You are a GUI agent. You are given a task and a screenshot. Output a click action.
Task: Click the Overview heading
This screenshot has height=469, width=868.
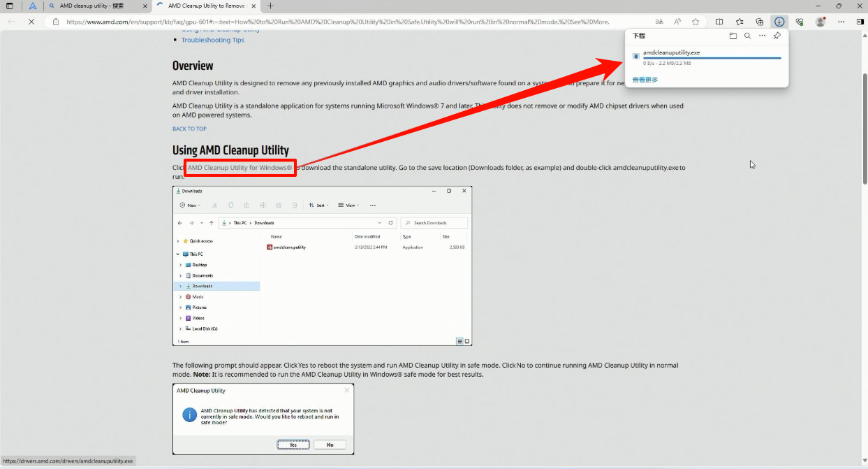[193, 66]
